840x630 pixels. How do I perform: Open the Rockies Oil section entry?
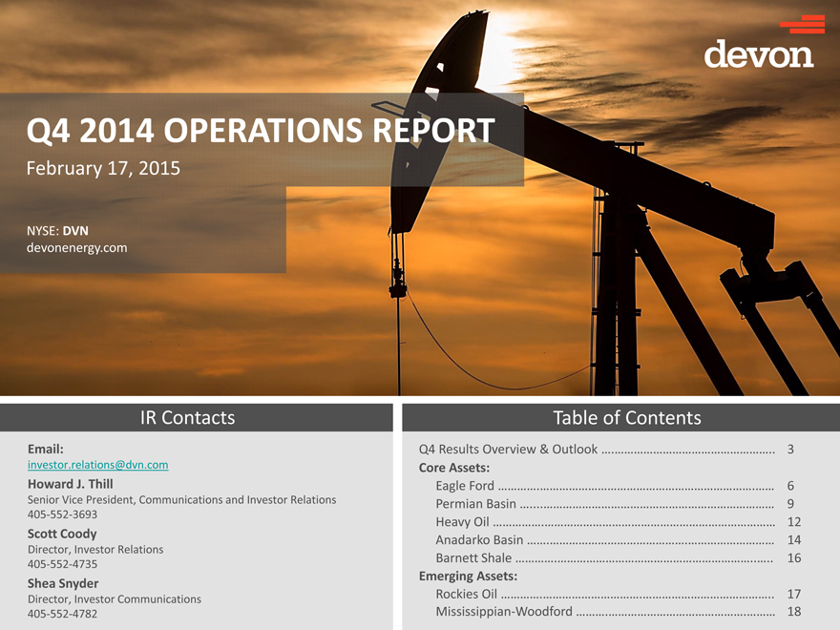coord(466,595)
